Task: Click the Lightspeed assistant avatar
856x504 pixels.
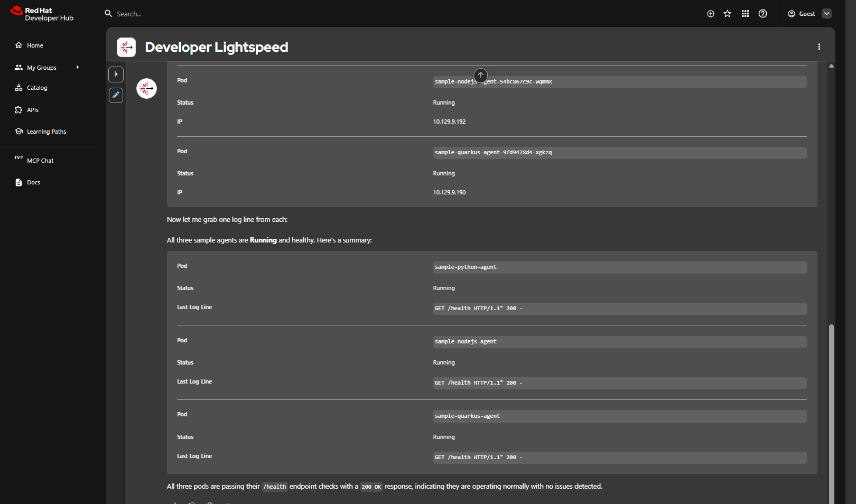Action: point(147,88)
